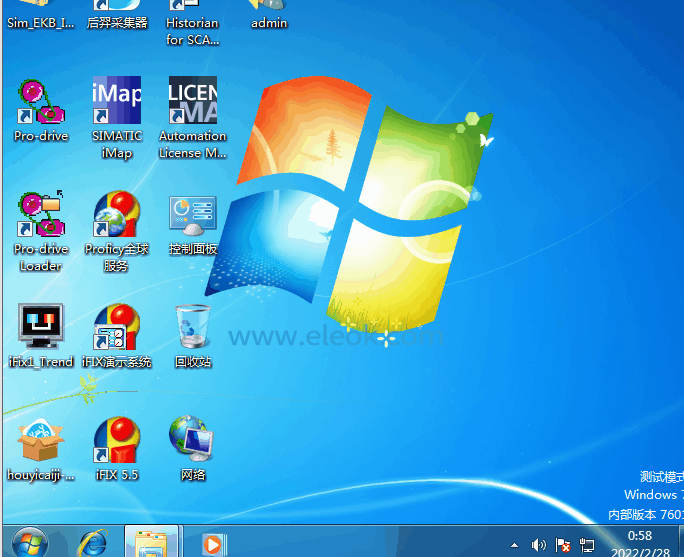Open the 控制面板 desktop icon
This screenshot has height=557, width=684.
pyautogui.click(x=193, y=225)
